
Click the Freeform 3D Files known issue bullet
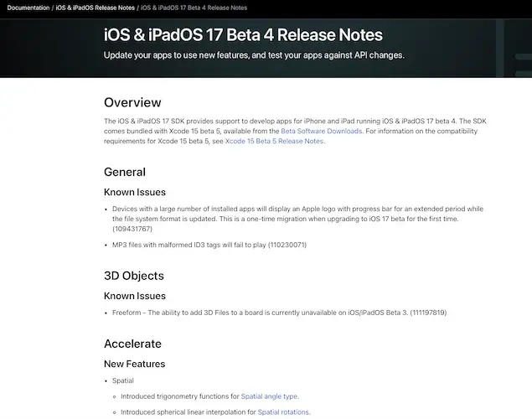(280, 313)
